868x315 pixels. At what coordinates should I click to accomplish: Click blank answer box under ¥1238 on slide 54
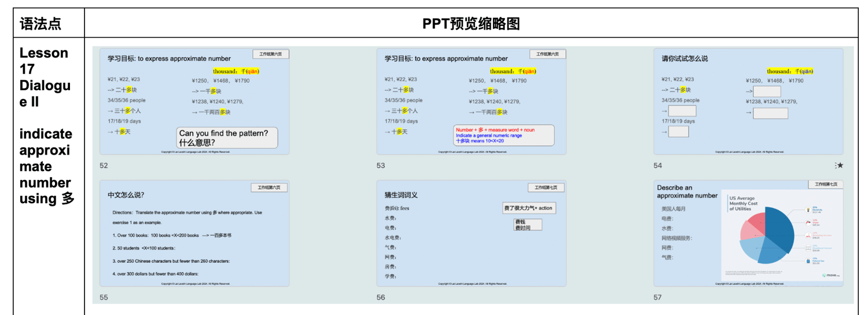770,113
